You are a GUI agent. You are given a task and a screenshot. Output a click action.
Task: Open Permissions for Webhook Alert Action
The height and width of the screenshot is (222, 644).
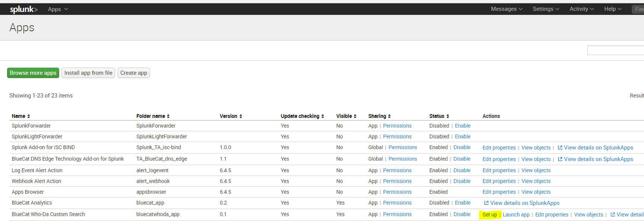[397, 181]
